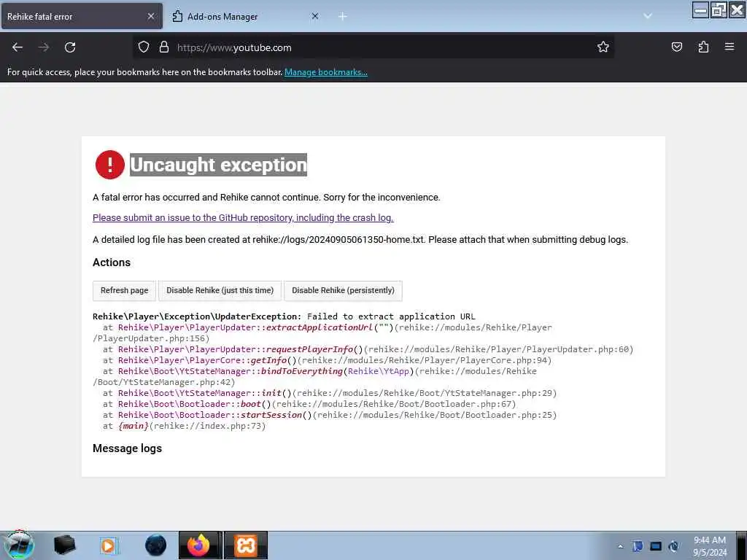
Task: Show hidden tray icons with the arrow
Action: pos(620,546)
